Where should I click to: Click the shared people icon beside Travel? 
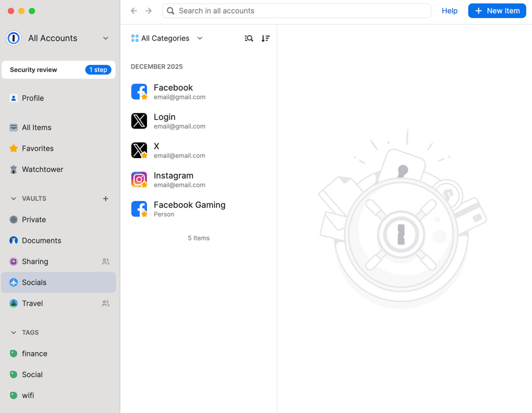105,303
